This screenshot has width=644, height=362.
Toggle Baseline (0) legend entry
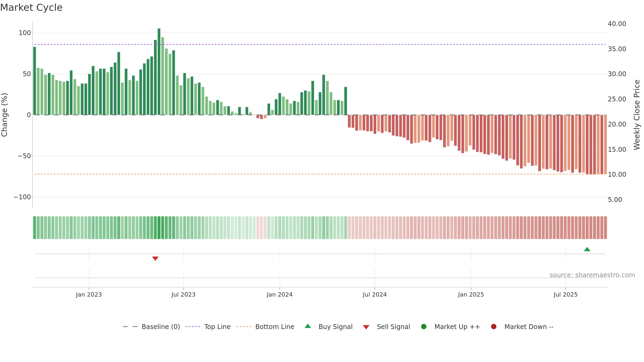(151, 327)
